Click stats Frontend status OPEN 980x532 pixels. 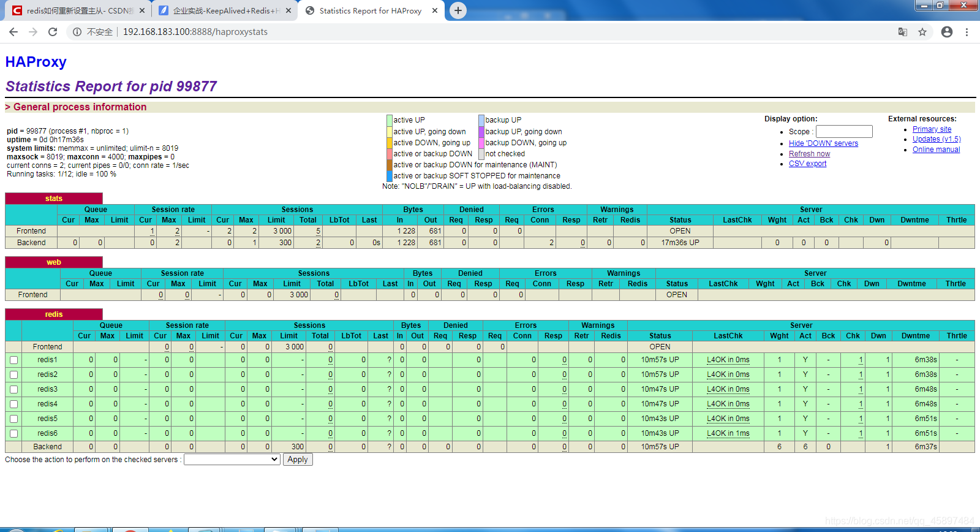680,232
